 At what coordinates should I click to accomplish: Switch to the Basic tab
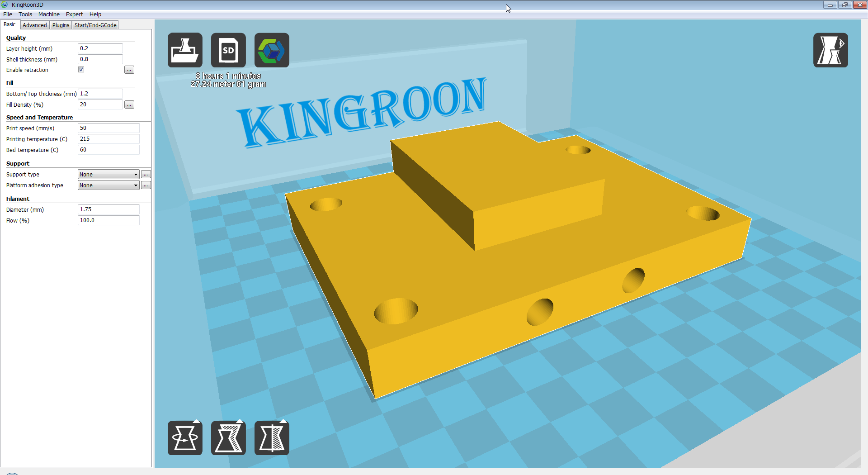coord(9,24)
